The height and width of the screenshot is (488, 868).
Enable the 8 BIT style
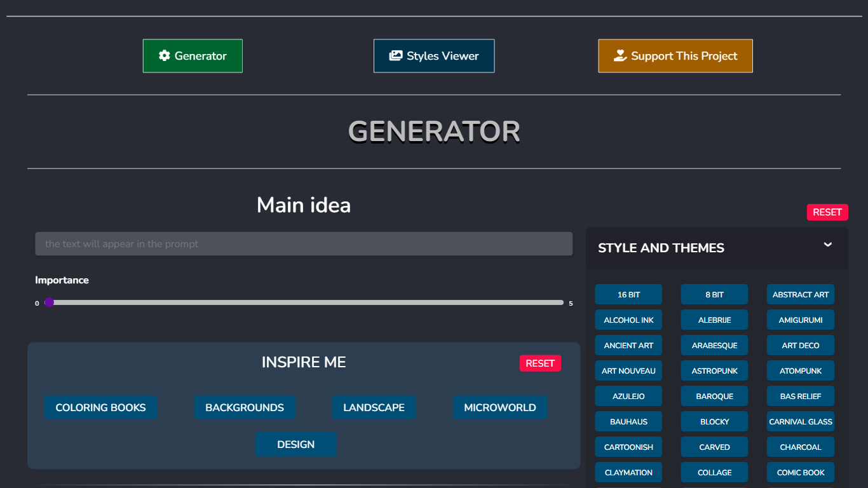(714, 294)
